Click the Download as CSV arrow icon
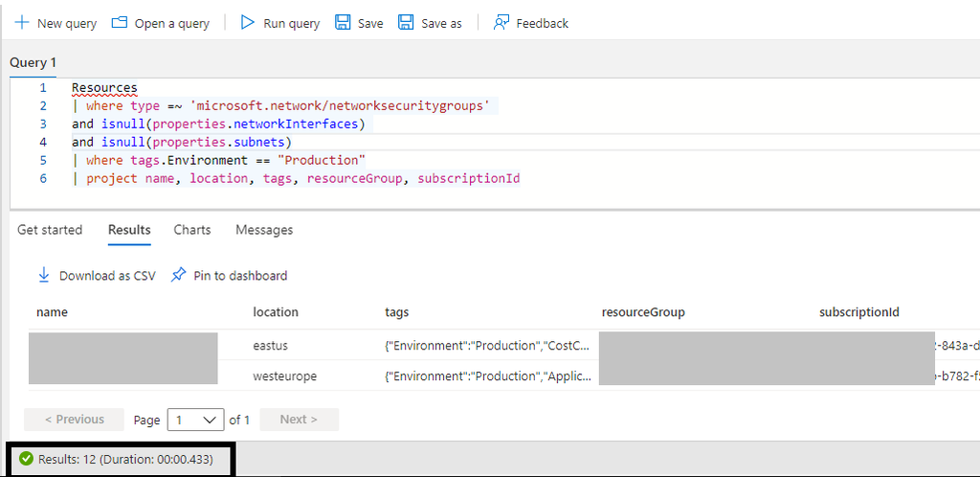Screen dimensions: 980x477 click(43, 276)
